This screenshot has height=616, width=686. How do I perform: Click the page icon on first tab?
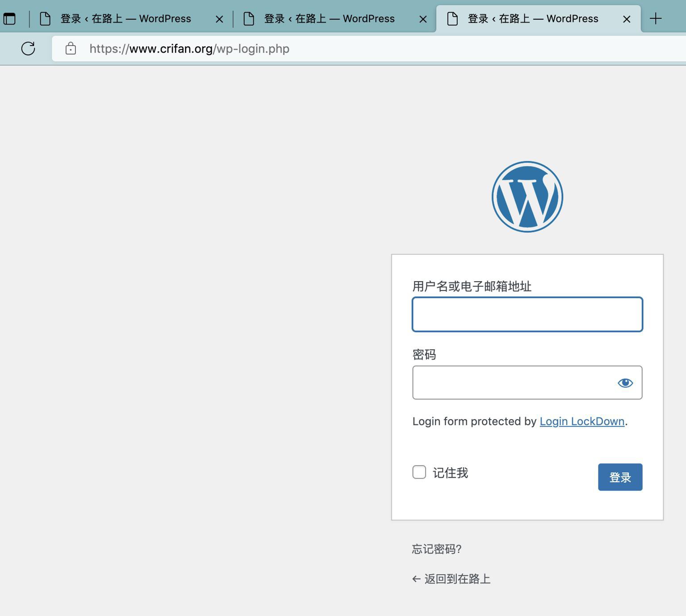click(x=45, y=19)
